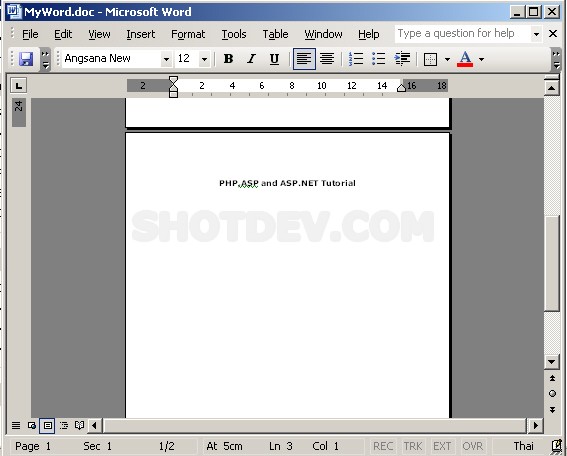The width and height of the screenshot is (567, 456).
Task: Open the Font Color dropdown arrow
Action: pos(481,59)
